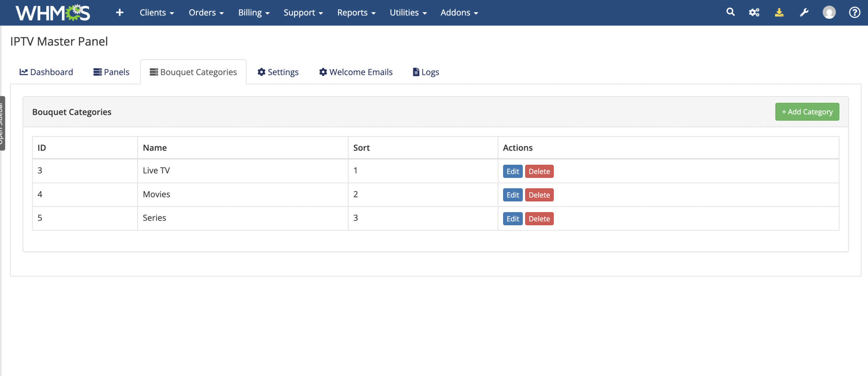
Task: Open the plus quick-add menu
Action: click(120, 13)
